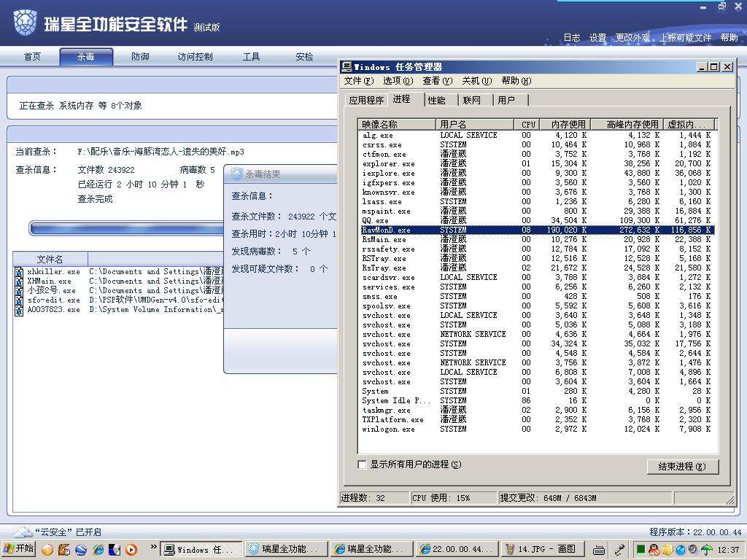Click the green CPU meter tray icon
The height and width of the screenshot is (560, 747).
pos(640,550)
